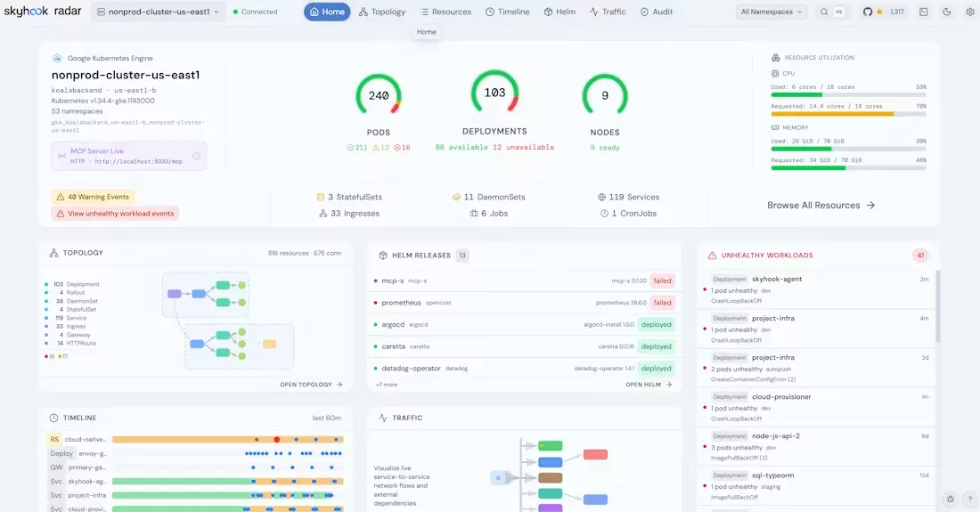The image size is (980, 512).
Task: Click the search magnifier icon in the top bar
Action: (824, 12)
